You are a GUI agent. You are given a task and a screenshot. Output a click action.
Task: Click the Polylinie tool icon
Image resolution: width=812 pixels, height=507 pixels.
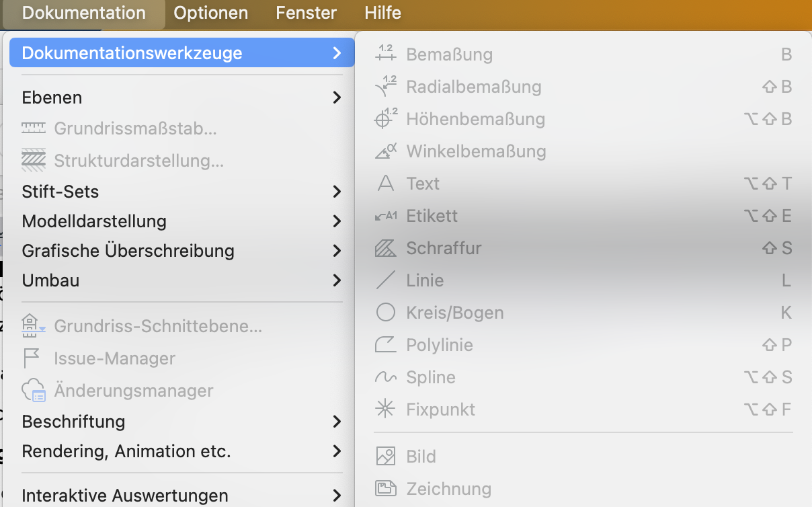[x=386, y=345]
